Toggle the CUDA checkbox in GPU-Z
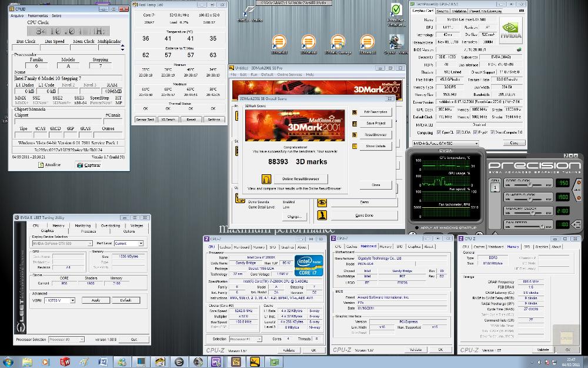The height and width of the screenshot is (368, 588). point(459,132)
